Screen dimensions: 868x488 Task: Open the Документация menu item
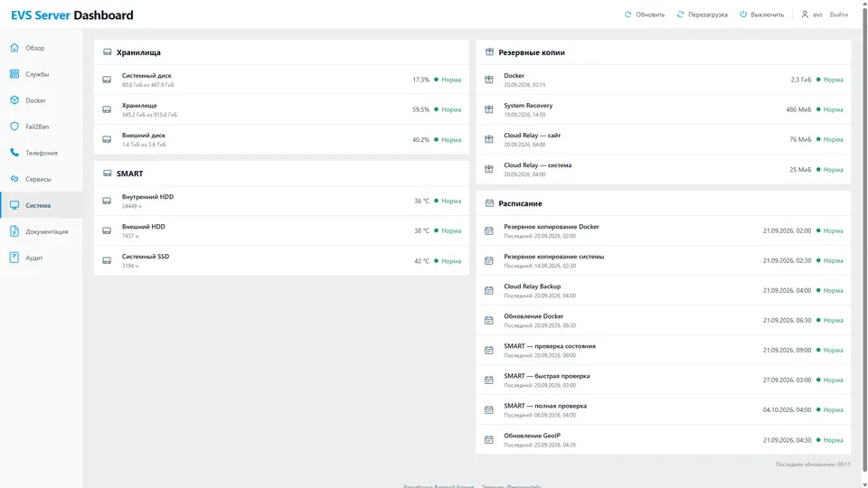pyautogui.click(x=42, y=231)
